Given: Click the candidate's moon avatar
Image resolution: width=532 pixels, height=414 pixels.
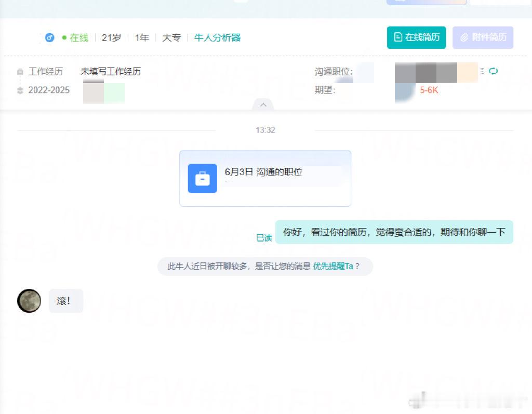Looking at the screenshot, I should 29,301.
